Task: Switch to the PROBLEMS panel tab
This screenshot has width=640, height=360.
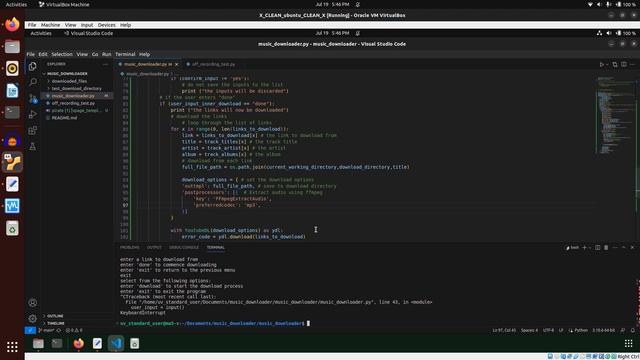Action: point(129,247)
